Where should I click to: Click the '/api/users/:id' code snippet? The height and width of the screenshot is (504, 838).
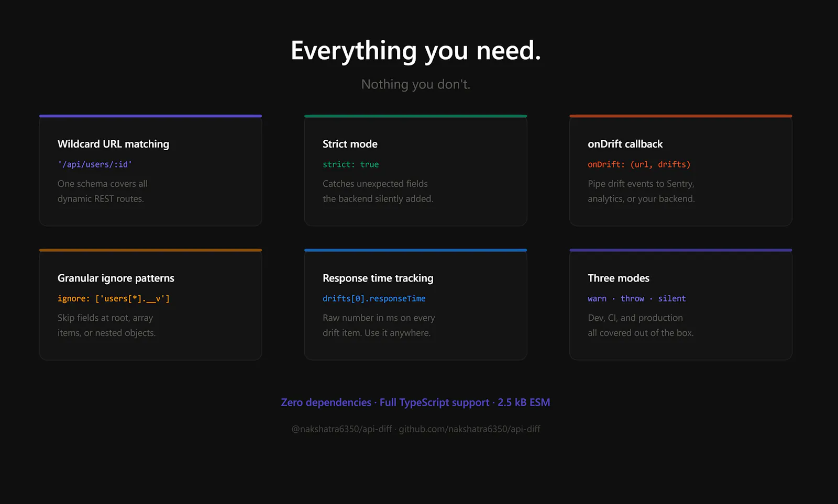95,164
